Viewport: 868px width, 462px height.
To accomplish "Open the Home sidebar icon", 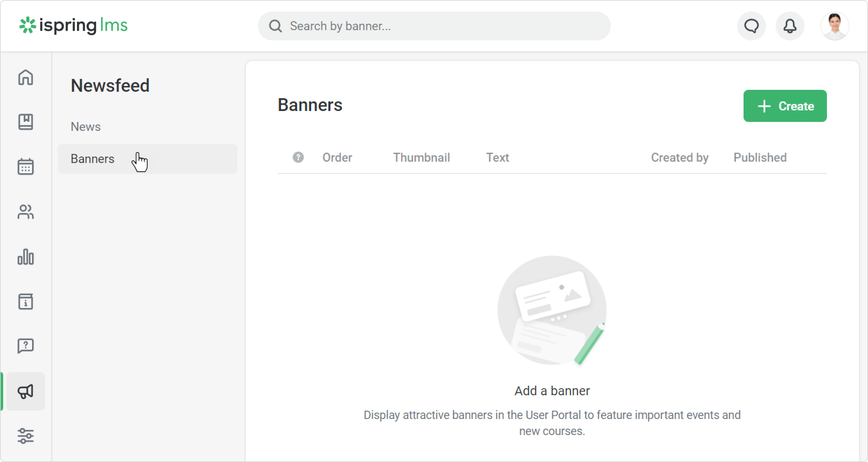I will tap(26, 77).
